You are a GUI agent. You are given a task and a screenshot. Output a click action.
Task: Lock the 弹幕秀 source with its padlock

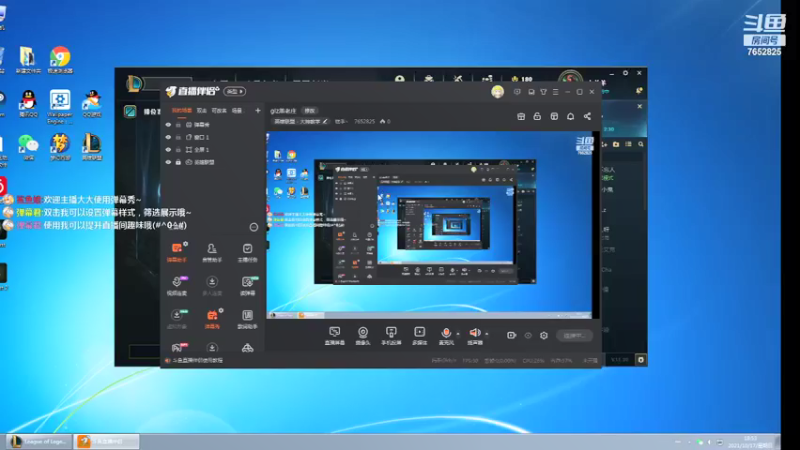[178, 124]
